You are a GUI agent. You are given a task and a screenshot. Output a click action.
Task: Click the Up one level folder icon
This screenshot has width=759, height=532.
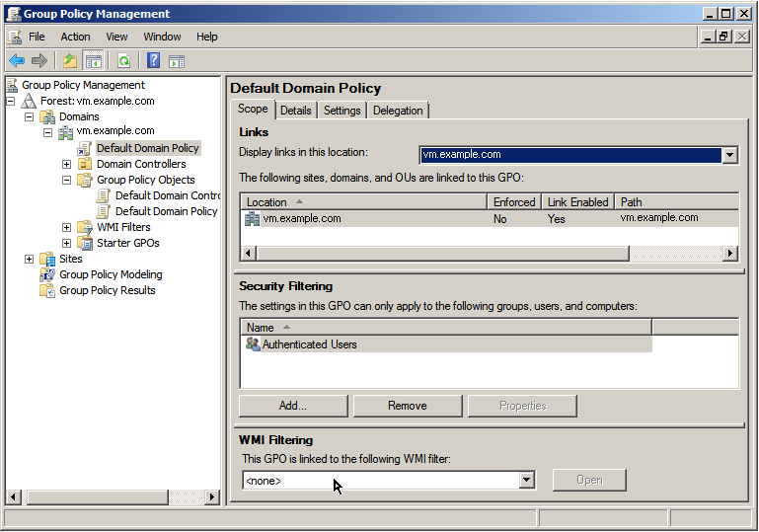[70, 61]
